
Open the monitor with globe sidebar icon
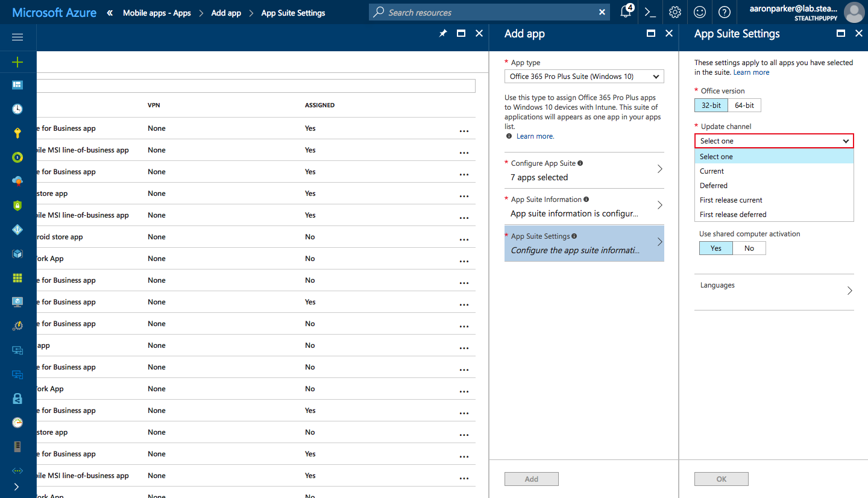17,302
